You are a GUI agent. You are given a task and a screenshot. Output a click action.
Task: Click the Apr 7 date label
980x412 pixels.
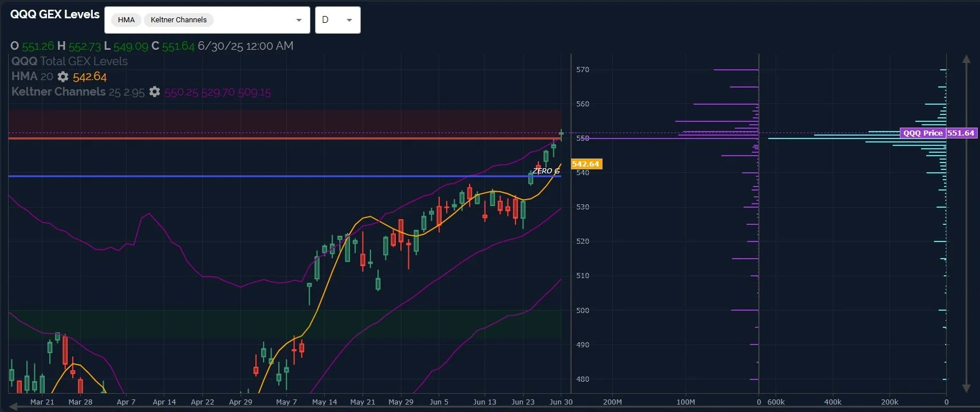click(126, 402)
